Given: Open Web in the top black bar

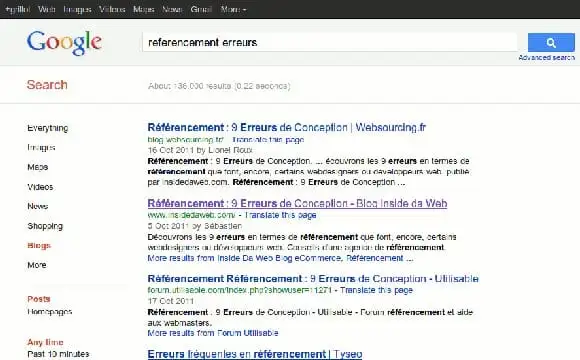Looking at the screenshot, I should (x=47, y=9).
